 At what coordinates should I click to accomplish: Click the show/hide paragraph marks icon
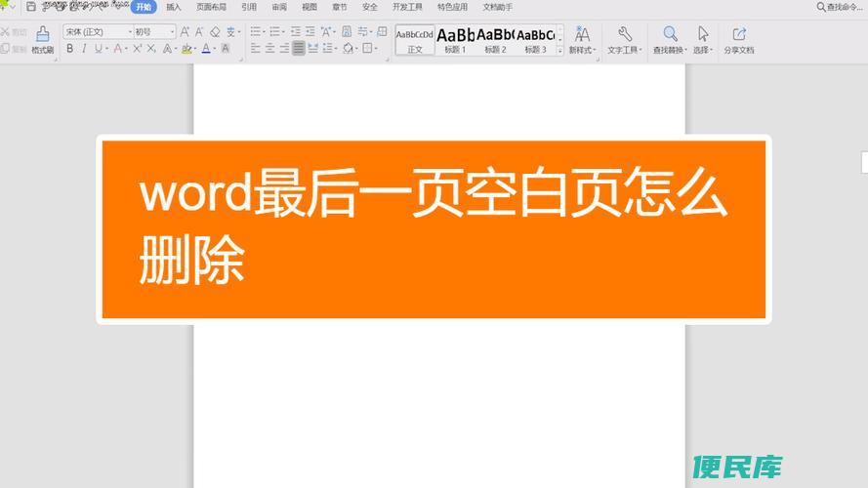(x=363, y=31)
